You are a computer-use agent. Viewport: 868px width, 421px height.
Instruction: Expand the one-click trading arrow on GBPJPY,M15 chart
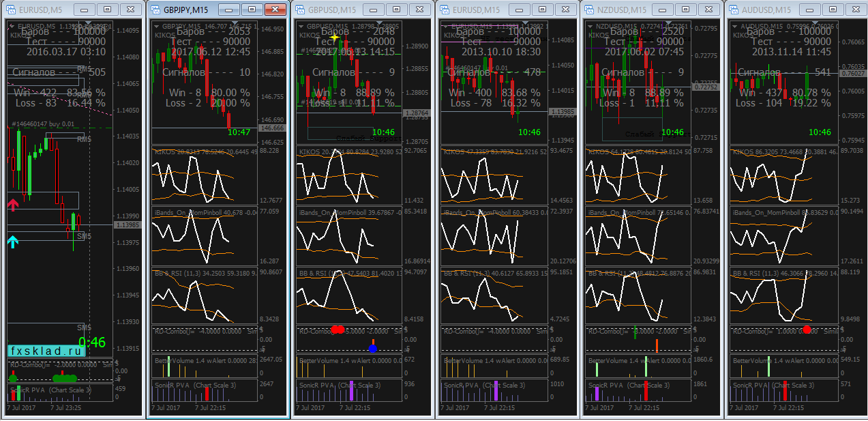point(157,26)
